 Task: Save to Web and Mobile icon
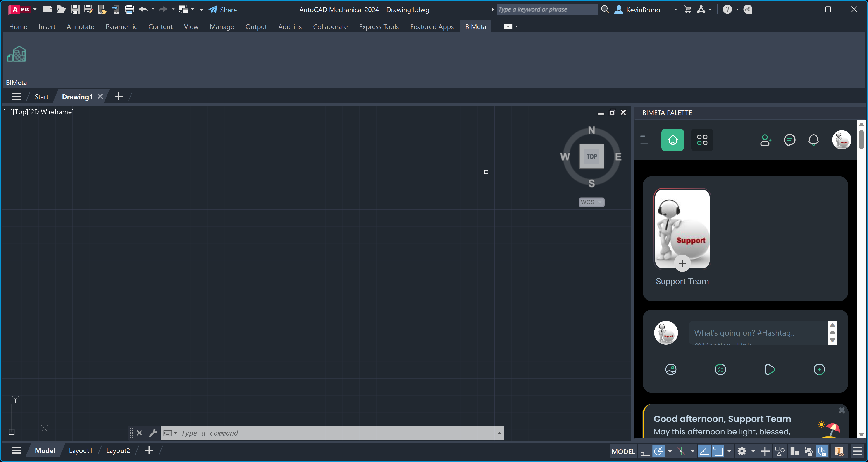[116, 9]
